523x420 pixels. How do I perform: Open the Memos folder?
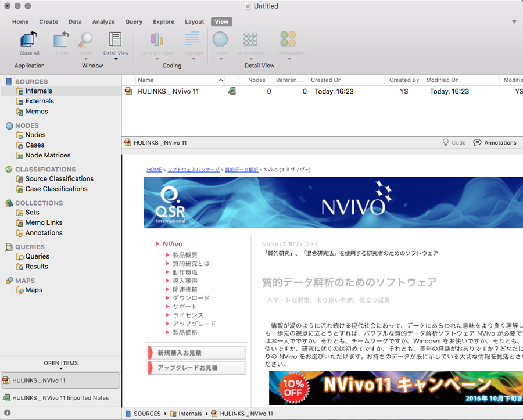pos(37,112)
